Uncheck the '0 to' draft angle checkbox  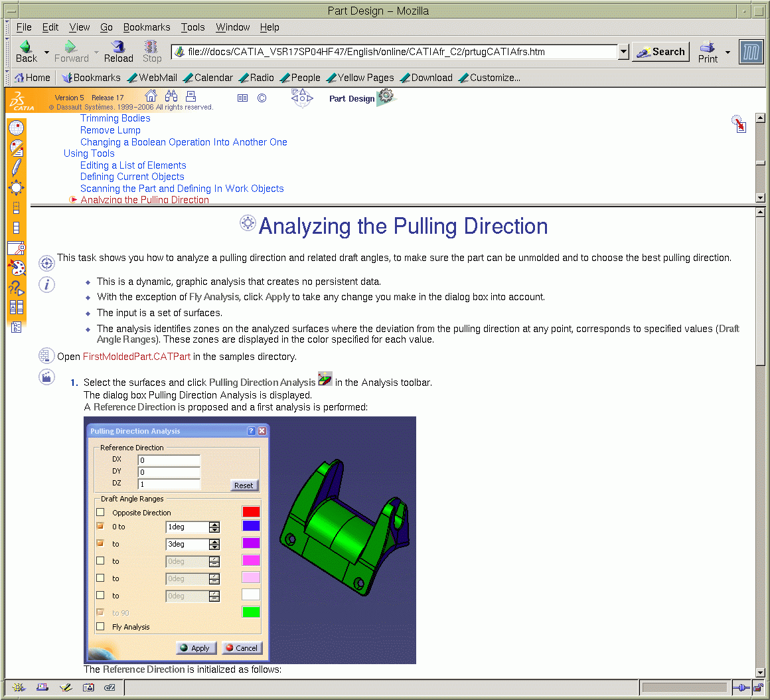pos(101,526)
